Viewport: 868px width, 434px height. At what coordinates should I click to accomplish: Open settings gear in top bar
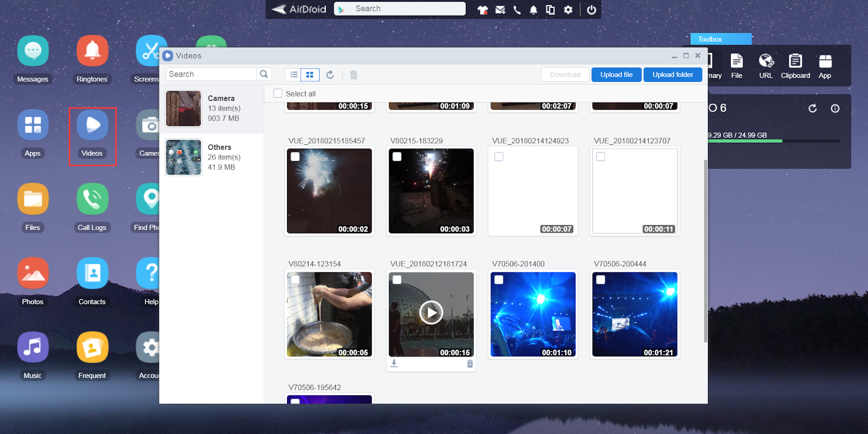pyautogui.click(x=568, y=10)
